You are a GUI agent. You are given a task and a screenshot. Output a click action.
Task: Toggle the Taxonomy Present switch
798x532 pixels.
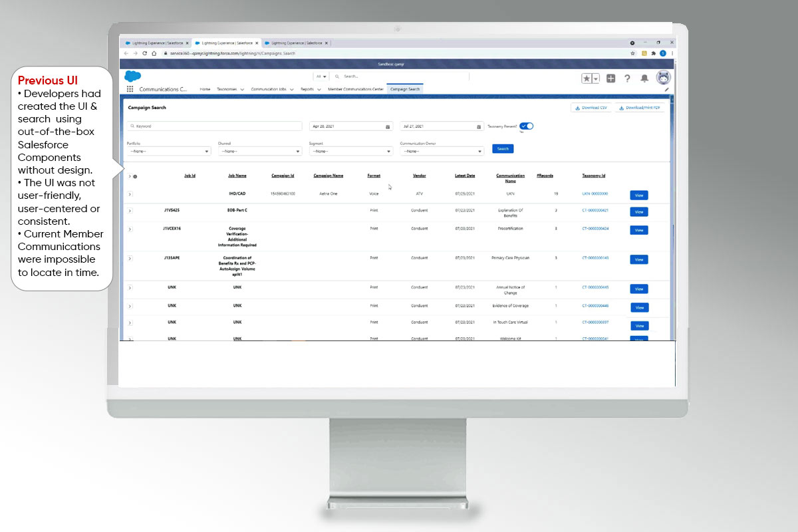526,126
